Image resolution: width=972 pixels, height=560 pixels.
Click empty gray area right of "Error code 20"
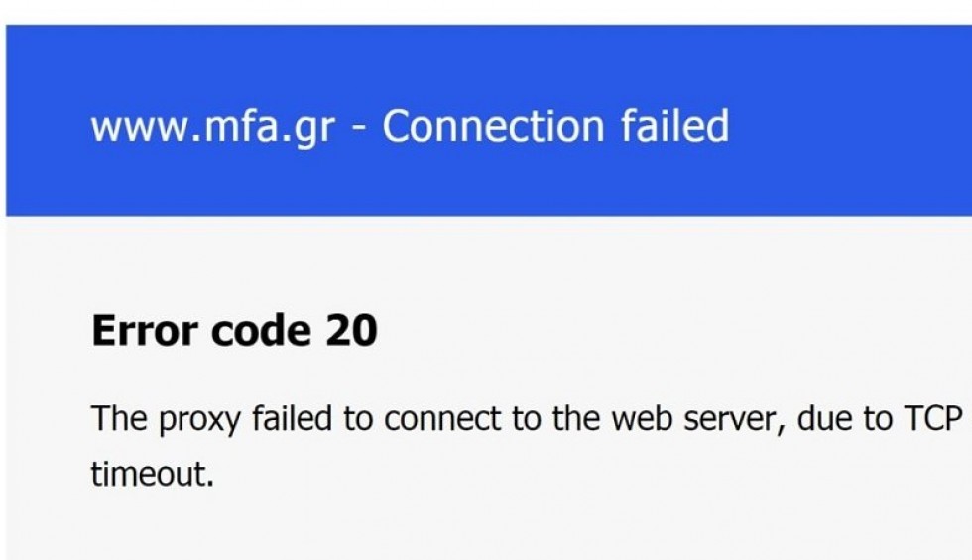click(x=674, y=331)
